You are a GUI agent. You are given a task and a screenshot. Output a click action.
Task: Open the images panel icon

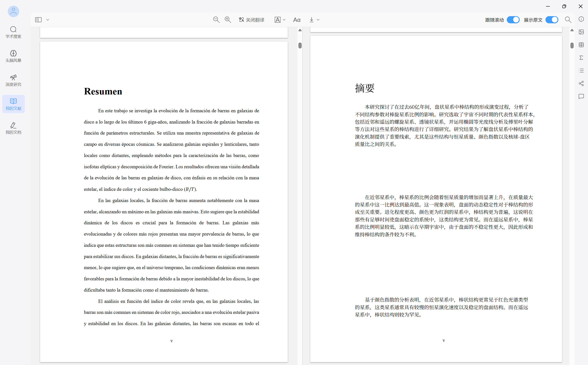(x=581, y=32)
